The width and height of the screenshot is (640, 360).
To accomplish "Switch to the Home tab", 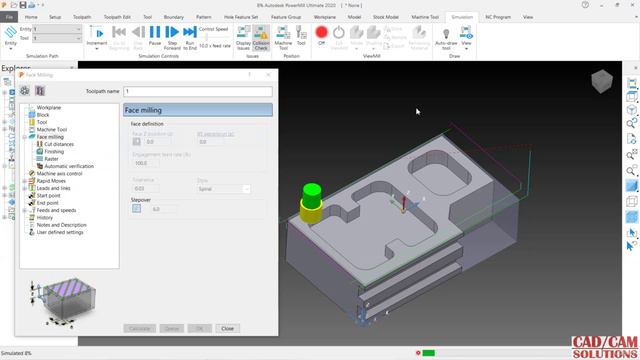I will coord(31,17).
